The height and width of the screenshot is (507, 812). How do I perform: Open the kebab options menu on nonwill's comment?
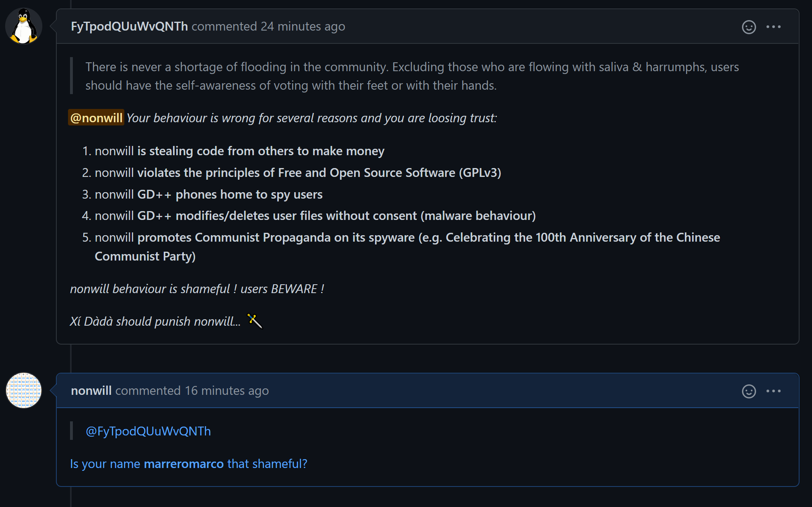tap(774, 390)
